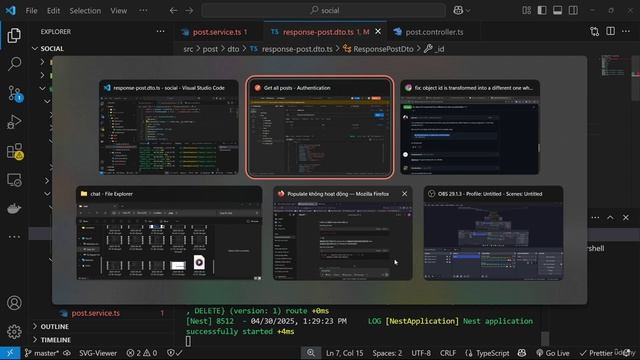This screenshot has height=360, width=640.
Task: Click the social search command box
Action: click(x=323, y=11)
